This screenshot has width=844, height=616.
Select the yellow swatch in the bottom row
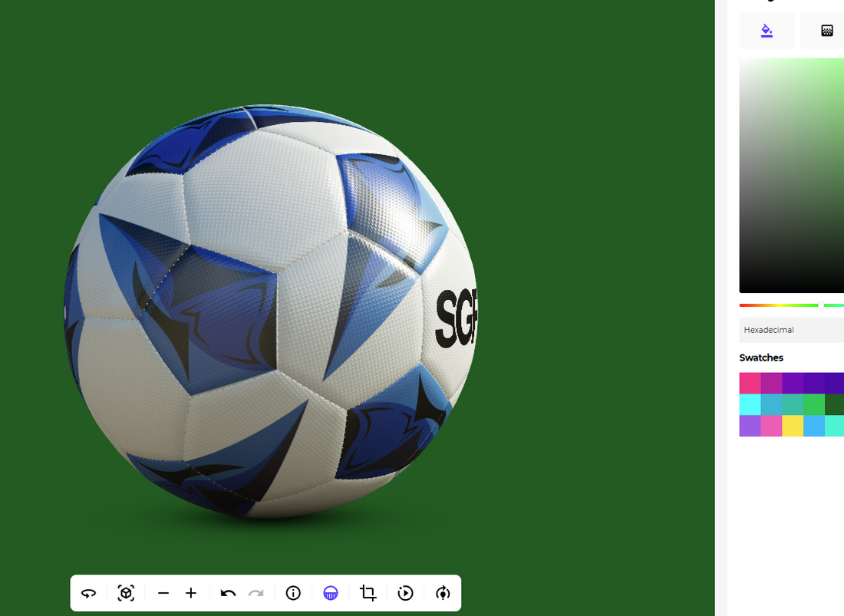coord(793,427)
